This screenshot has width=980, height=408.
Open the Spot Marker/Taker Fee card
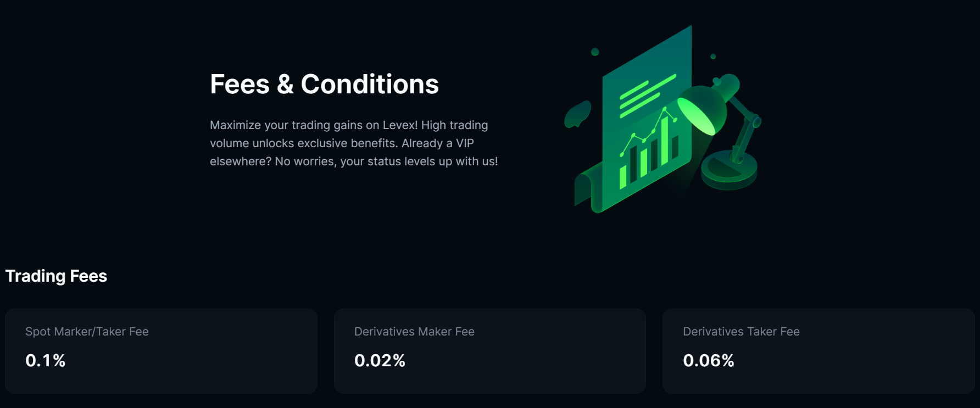[x=161, y=351]
